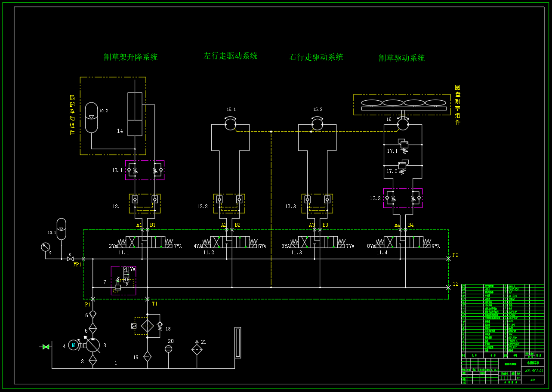552x392 pixels.
Task: Select solenoid label 3YA
Action: [x=178, y=247]
